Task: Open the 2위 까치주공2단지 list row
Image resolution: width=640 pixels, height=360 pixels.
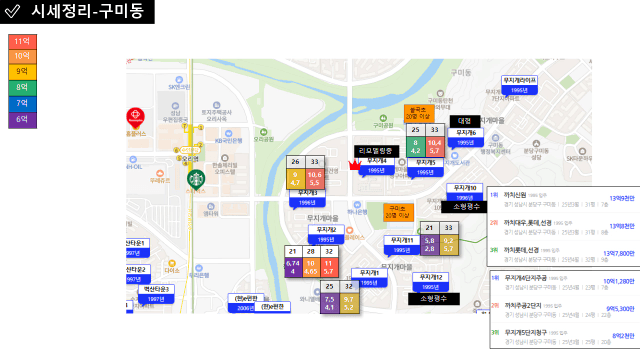Action: point(564,310)
